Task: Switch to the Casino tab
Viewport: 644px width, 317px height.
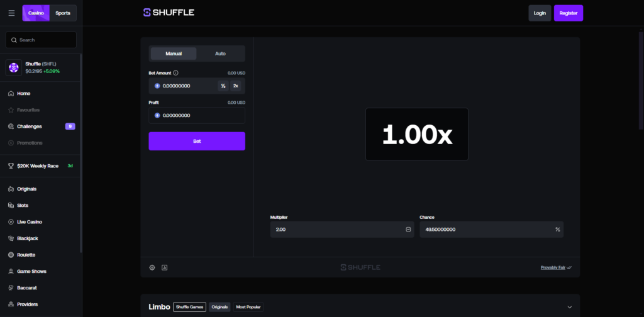Action: point(36,13)
